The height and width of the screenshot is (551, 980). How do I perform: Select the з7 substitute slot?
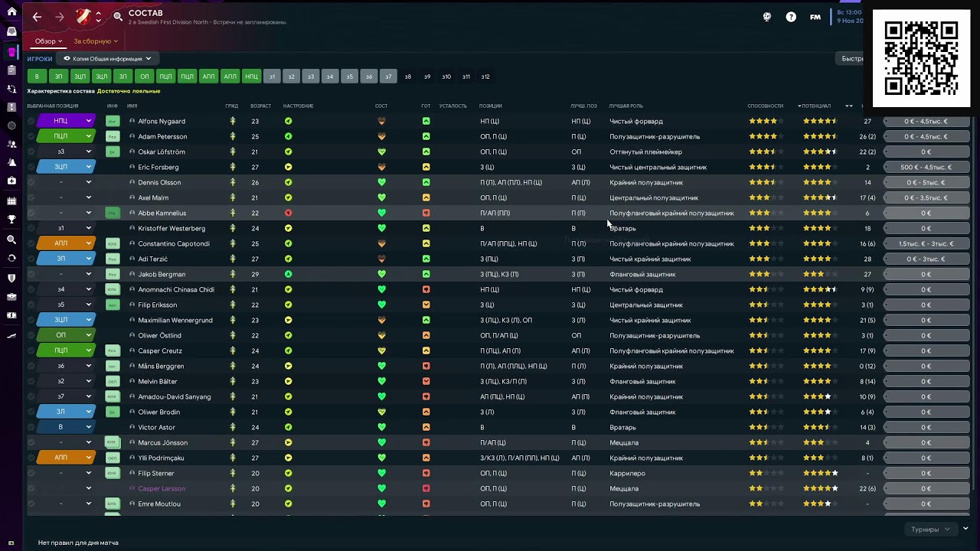tap(388, 77)
